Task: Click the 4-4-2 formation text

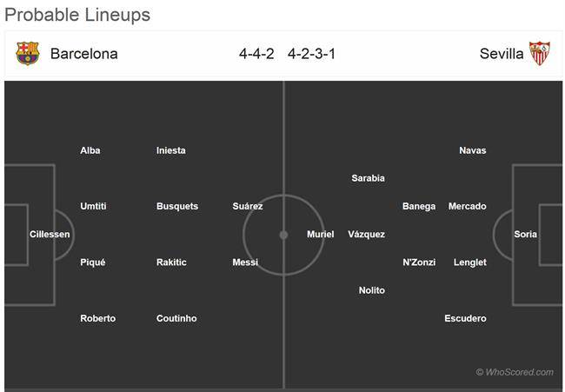Action: click(256, 54)
